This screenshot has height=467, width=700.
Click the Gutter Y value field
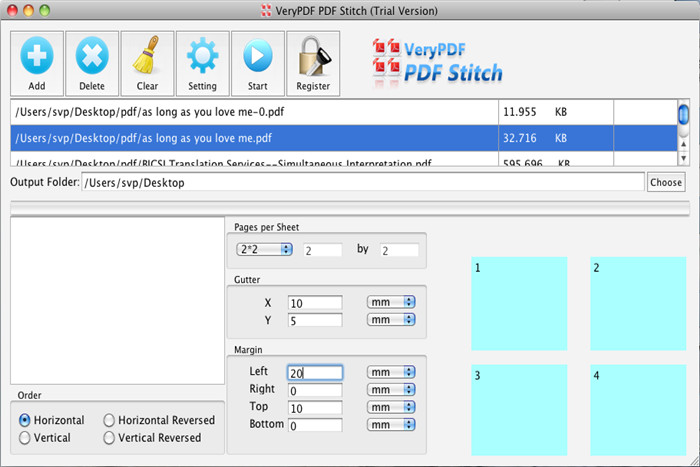click(x=315, y=320)
